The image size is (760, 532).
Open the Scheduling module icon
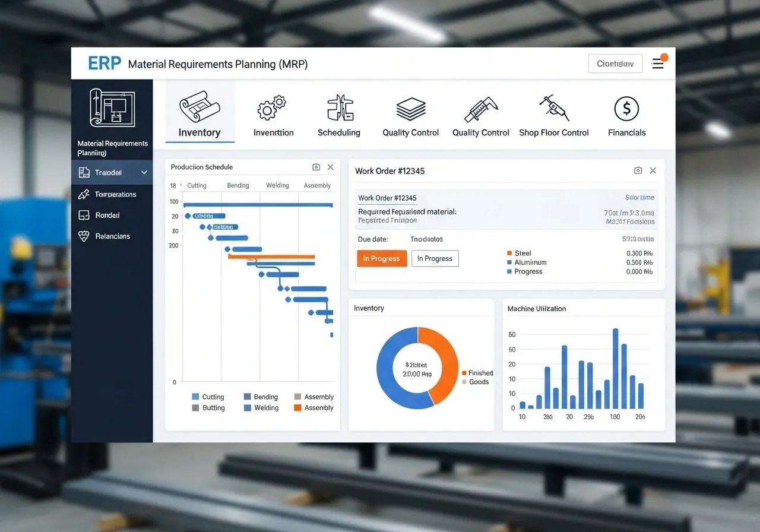(x=340, y=109)
